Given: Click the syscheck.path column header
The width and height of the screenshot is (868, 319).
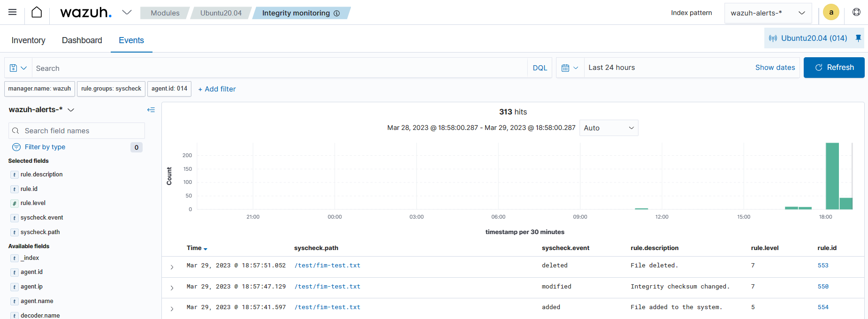Looking at the screenshot, I should (316, 248).
